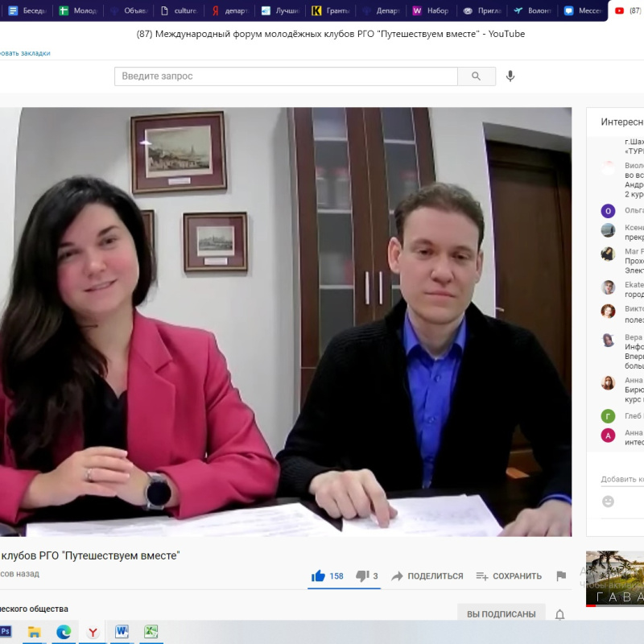Open the "Набор" browser tab

[x=430, y=11]
